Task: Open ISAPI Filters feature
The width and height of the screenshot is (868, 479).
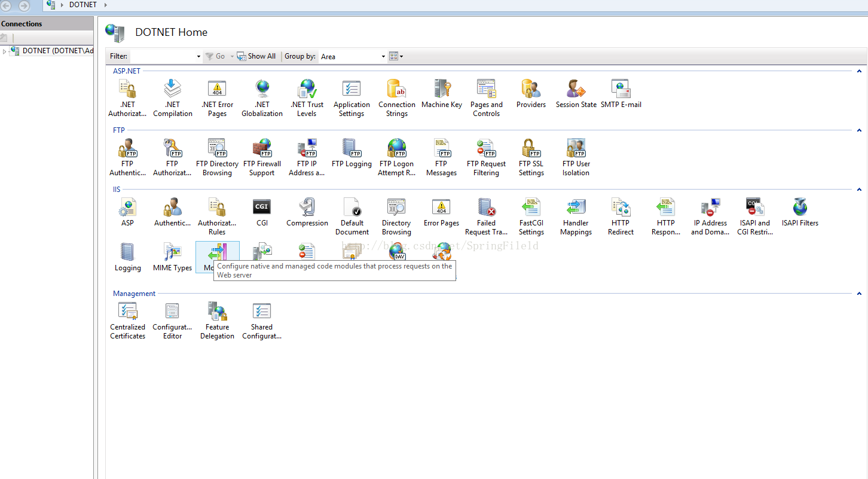Action: [x=800, y=213]
